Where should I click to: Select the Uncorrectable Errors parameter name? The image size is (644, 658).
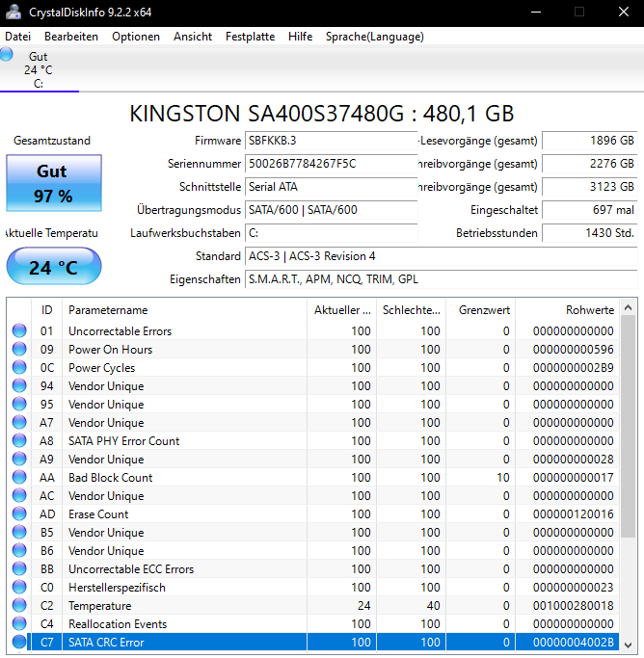coord(121,331)
